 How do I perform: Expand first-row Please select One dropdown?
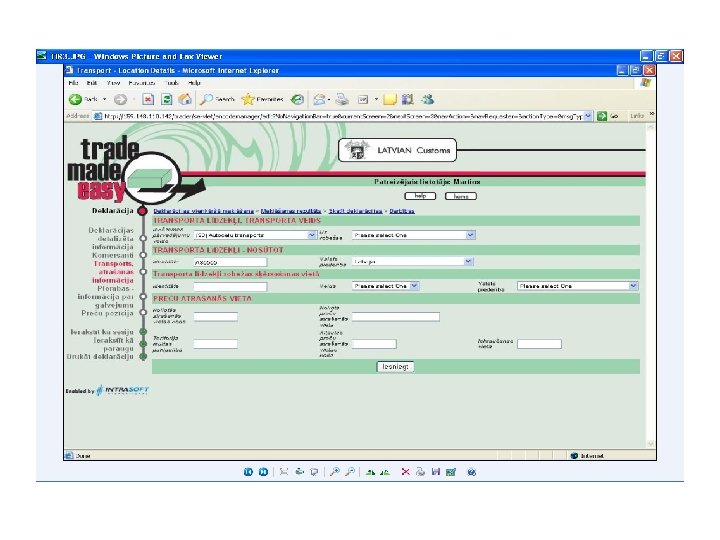(x=471, y=235)
